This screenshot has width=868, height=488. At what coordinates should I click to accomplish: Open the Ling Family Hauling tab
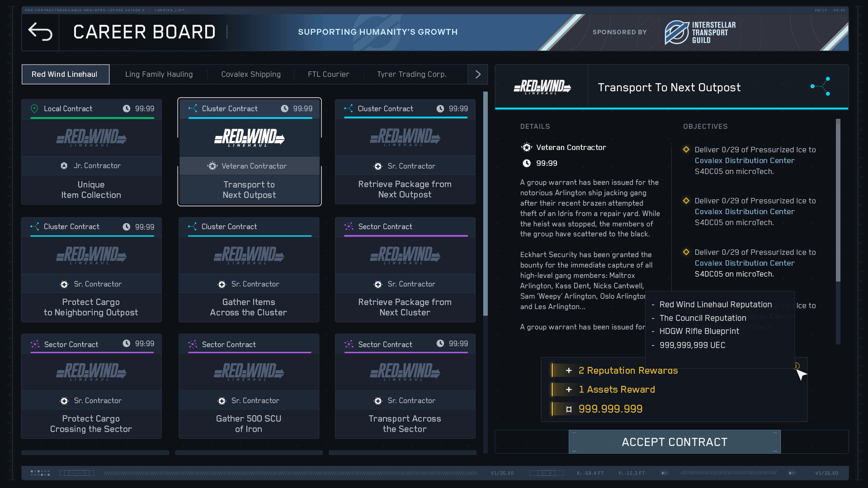click(x=159, y=74)
